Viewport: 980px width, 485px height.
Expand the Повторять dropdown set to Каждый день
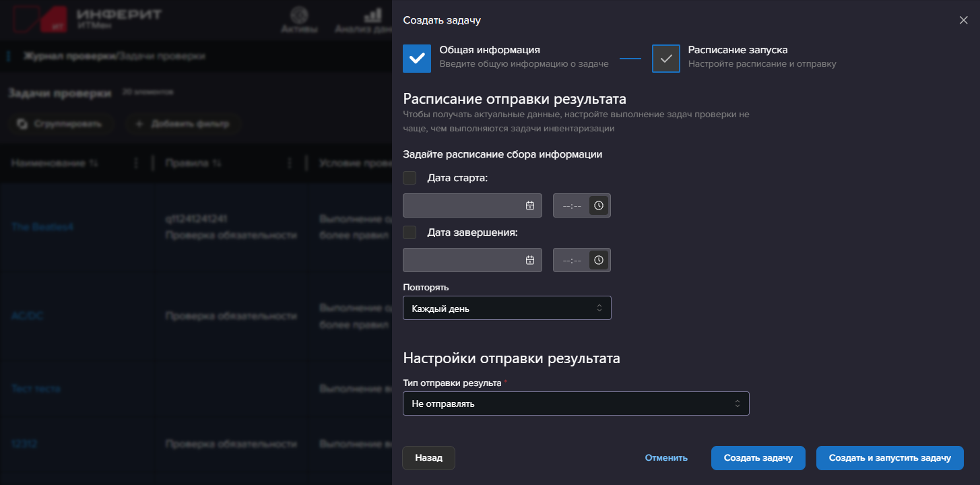point(507,308)
